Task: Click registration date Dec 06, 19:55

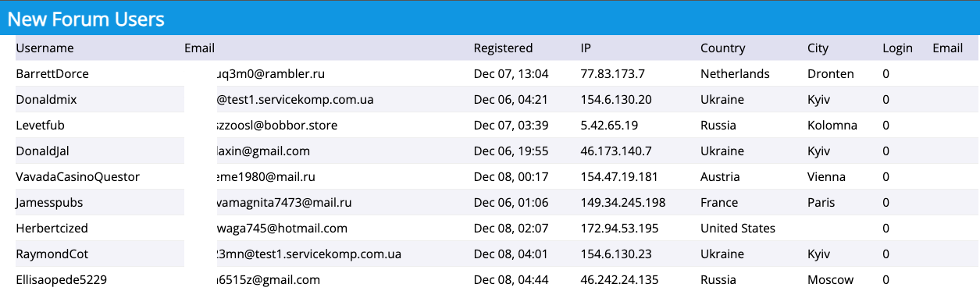Action: pyautogui.click(x=511, y=151)
